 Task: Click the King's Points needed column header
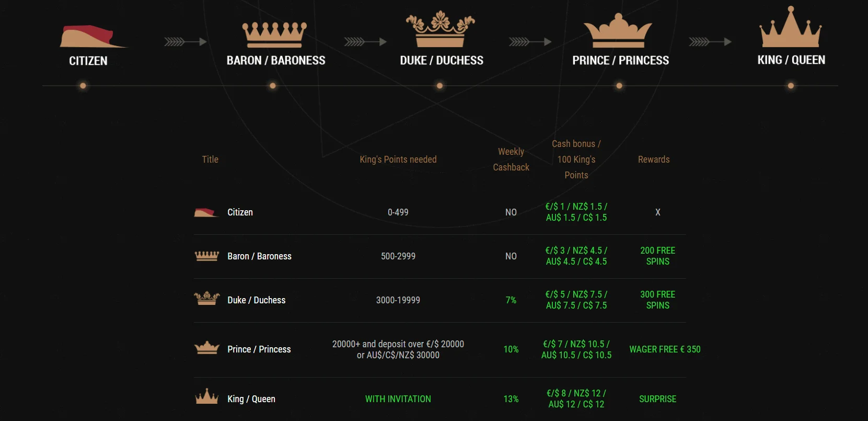398,160
